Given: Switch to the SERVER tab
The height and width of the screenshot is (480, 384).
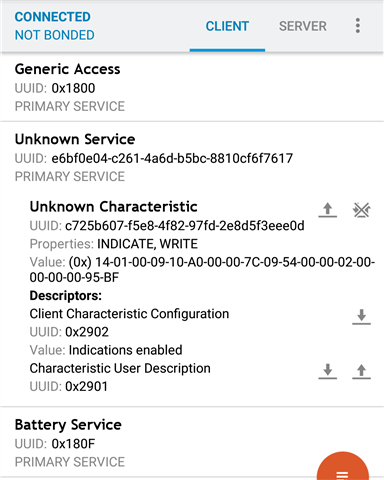Looking at the screenshot, I should tap(303, 26).
